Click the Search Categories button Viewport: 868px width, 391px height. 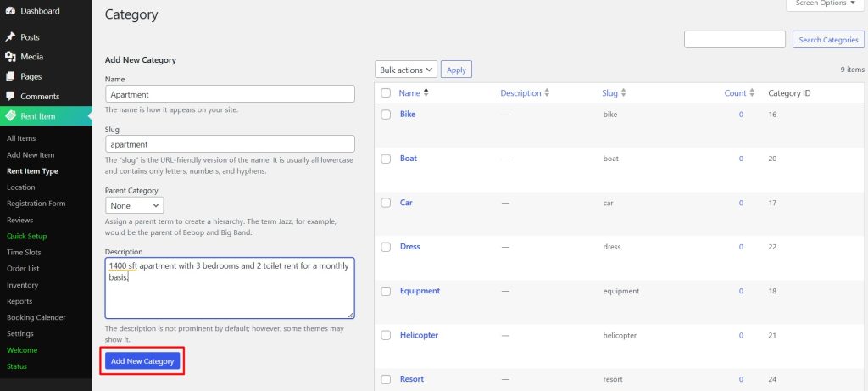[x=828, y=40]
